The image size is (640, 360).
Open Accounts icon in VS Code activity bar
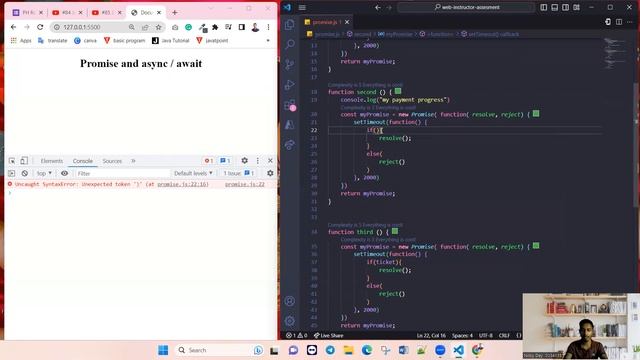tap(290, 301)
